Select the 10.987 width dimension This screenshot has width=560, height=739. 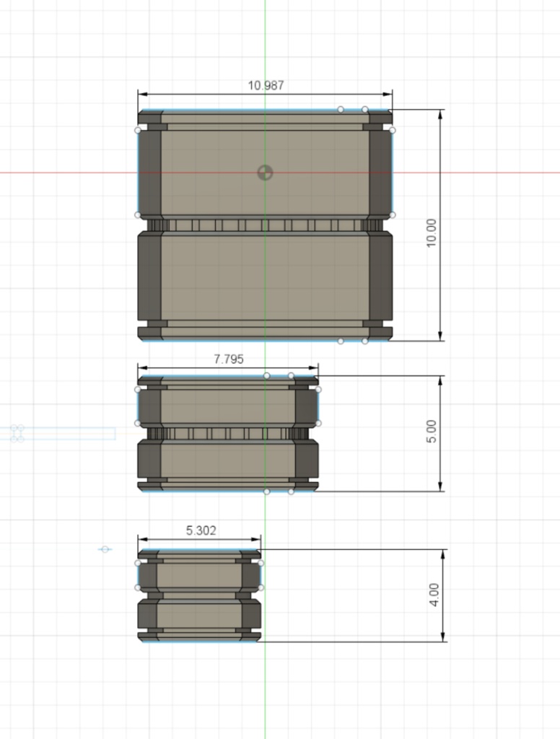266,85
